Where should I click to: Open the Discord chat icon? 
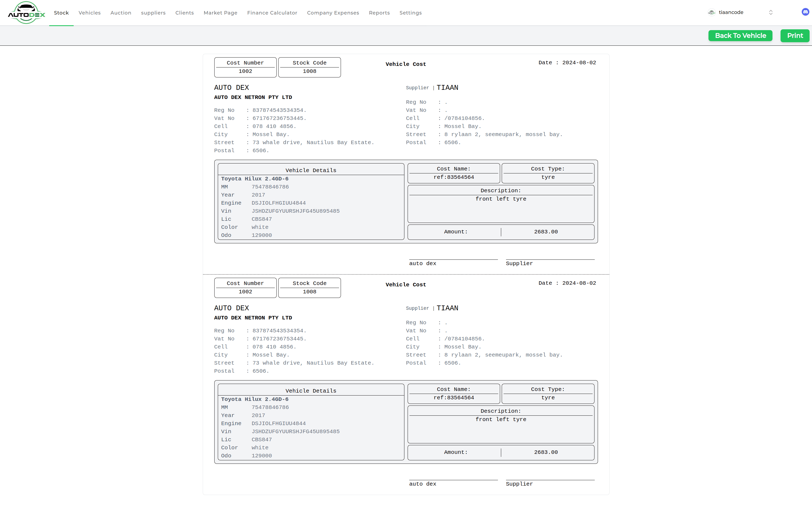(x=805, y=12)
